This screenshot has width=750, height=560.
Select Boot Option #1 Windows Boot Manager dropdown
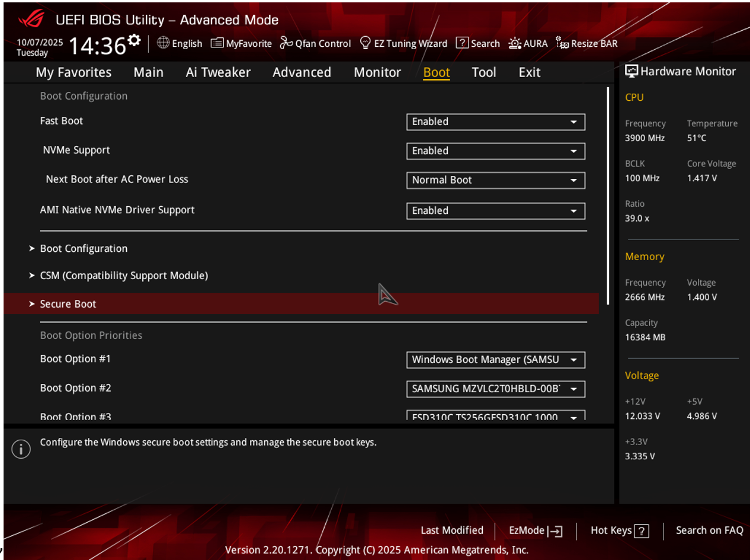pos(495,360)
